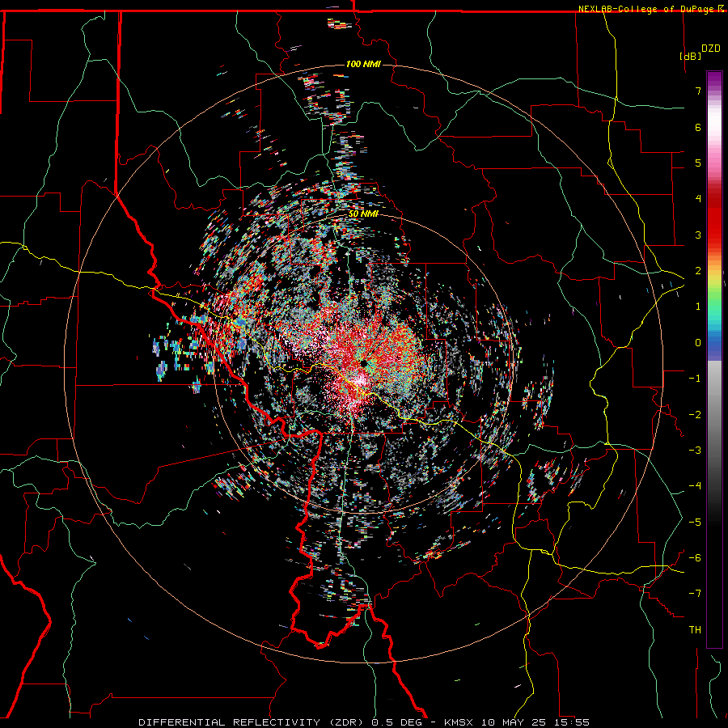
Task: Click the 6 value on the color scale
Action: point(698,127)
